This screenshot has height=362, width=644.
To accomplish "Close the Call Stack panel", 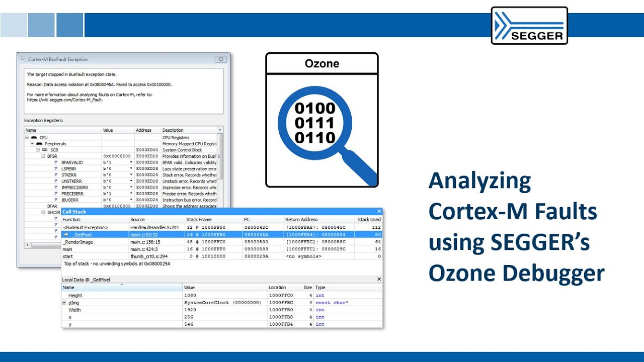I will pyautogui.click(x=379, y=212).
